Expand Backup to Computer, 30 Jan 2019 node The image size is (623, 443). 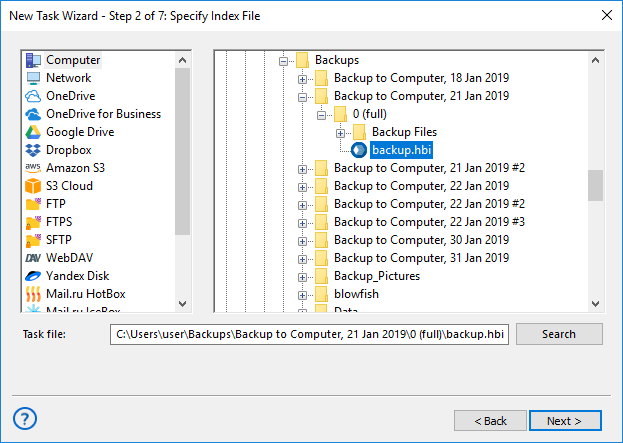[x=302, y=241]
